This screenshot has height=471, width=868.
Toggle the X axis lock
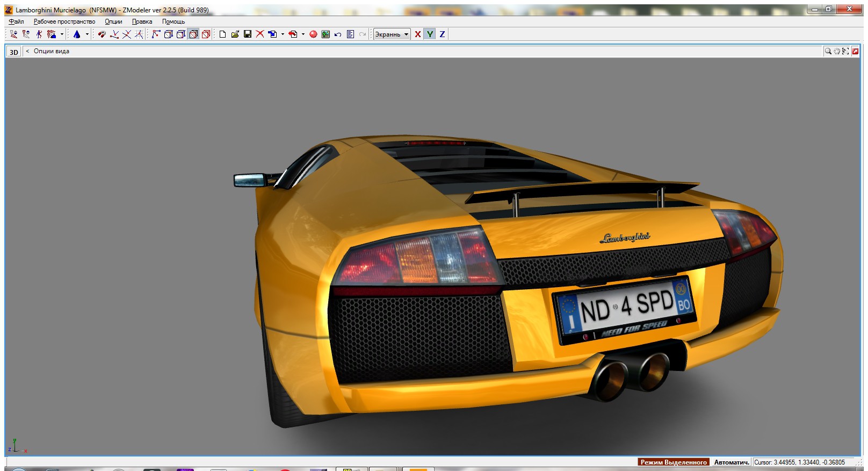click(418, 34)
